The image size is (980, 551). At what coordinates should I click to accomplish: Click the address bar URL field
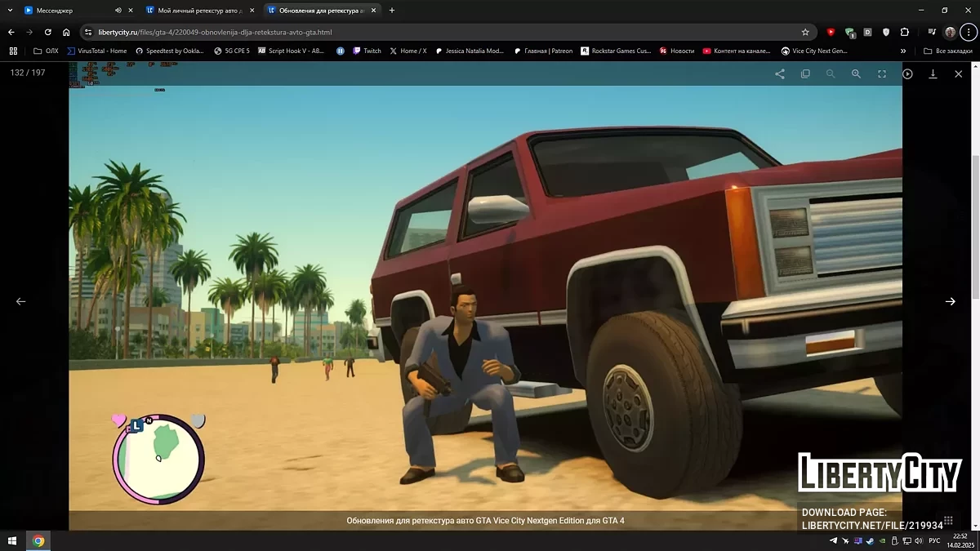click(x=408, y=33)
